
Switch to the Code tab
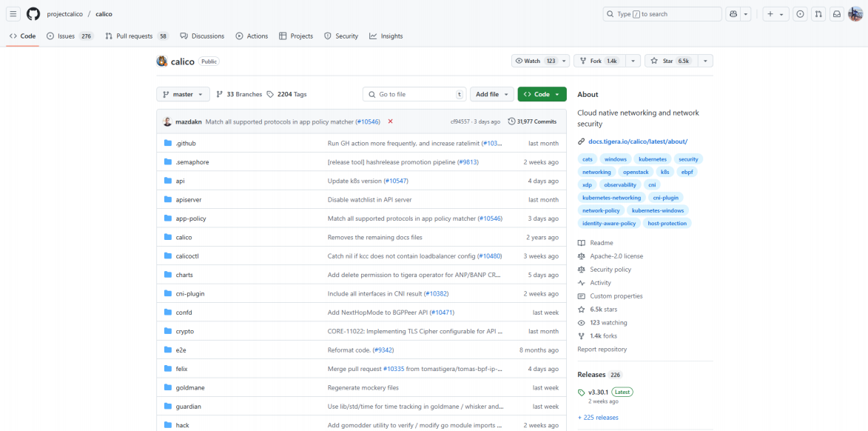tap(23, 36)
